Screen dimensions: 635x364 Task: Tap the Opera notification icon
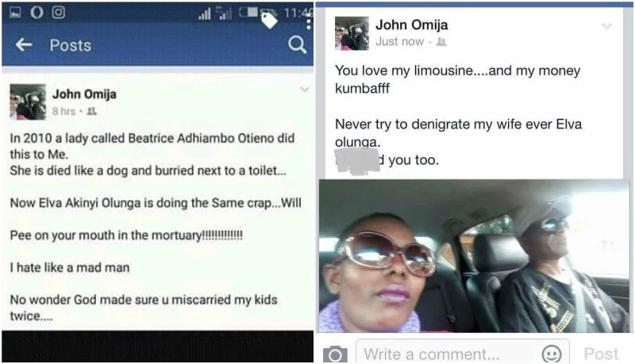37,12
